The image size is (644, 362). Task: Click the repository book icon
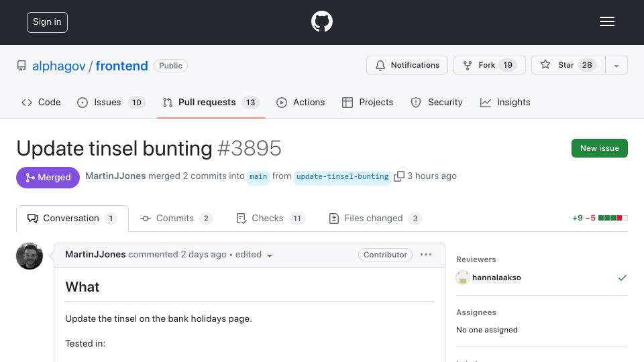[21, 66]
